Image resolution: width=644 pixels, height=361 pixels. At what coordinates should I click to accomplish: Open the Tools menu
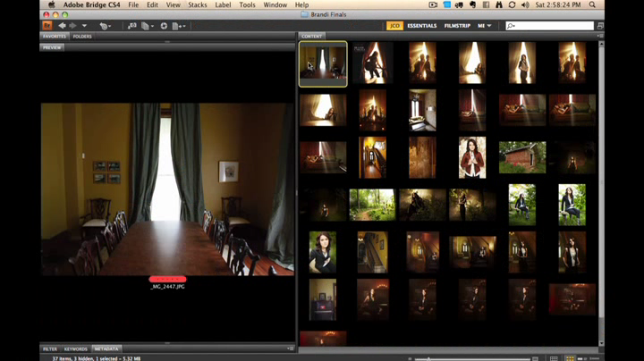click(x=247, y=5)
